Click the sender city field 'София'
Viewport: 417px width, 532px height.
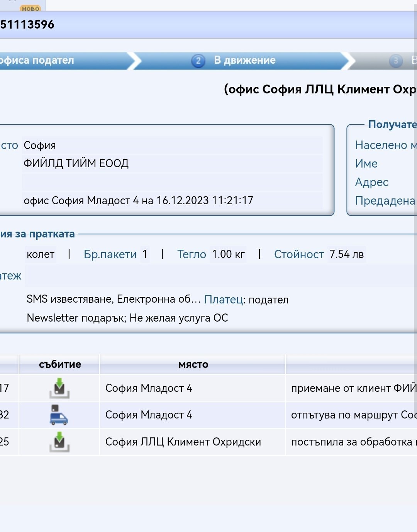(40, 146)
